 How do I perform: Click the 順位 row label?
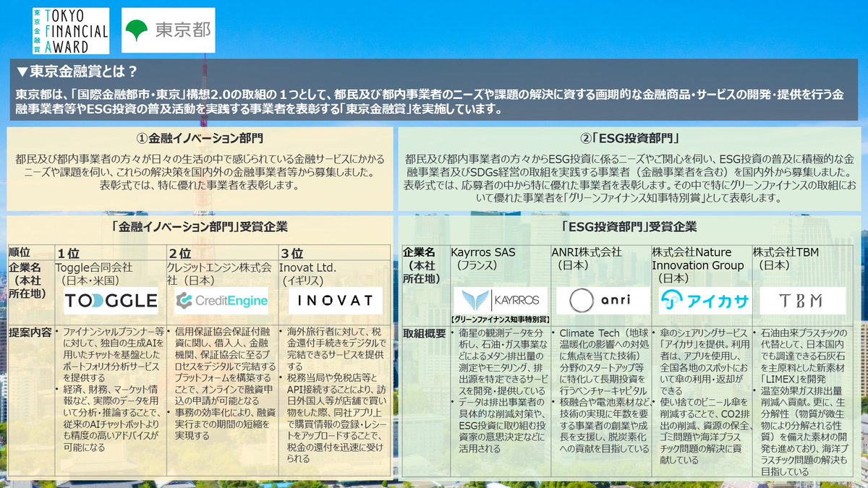pyautogui.click(x=20, y=252)
